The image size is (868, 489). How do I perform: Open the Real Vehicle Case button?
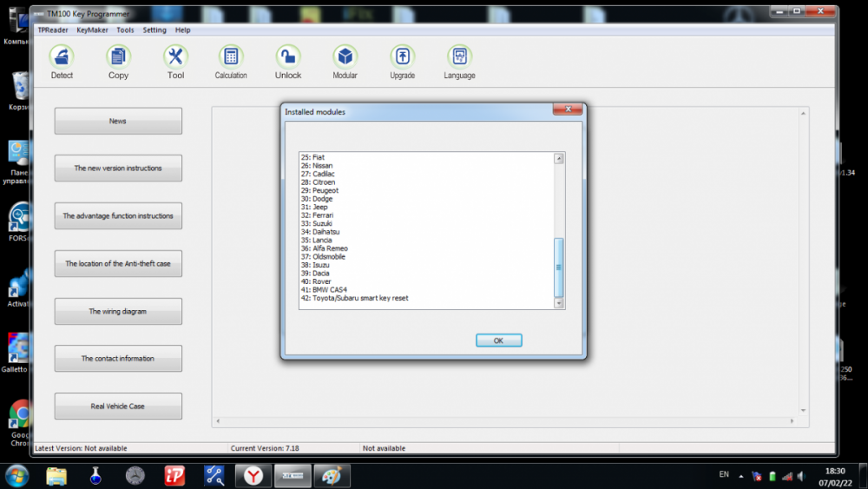click(118, 406)
